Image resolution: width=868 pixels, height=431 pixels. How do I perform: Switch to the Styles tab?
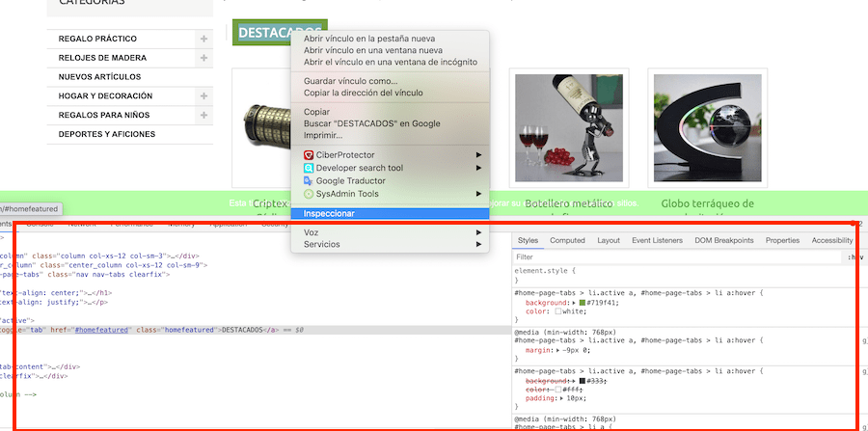point(528,241)
